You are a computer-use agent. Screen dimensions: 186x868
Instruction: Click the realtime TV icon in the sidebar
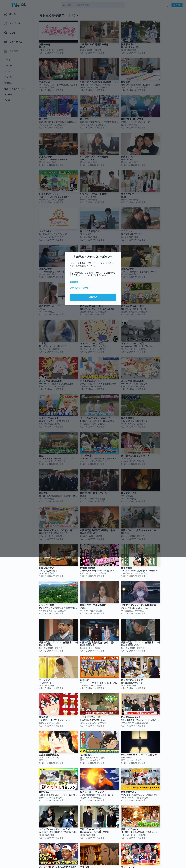(6, 42)
